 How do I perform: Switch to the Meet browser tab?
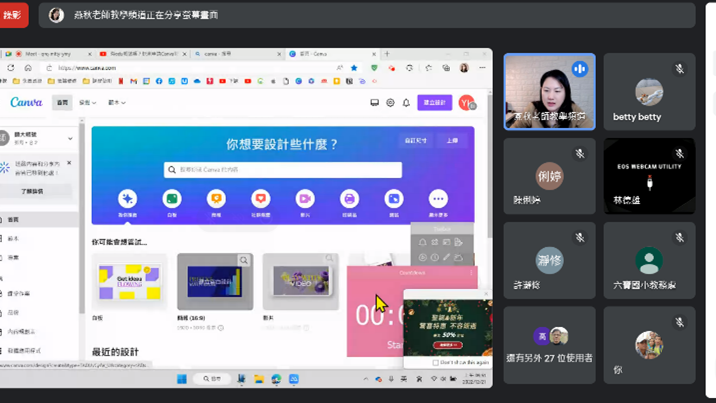tap(48, 54)
